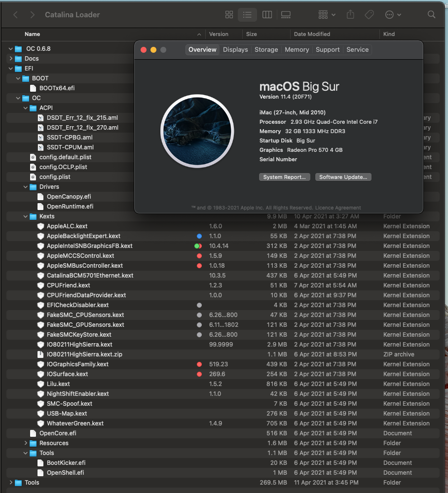This screenshot has height=493, width=448.
Task: Open the Finder action (ellipsis) menu
Action: [x=393, y=15]
